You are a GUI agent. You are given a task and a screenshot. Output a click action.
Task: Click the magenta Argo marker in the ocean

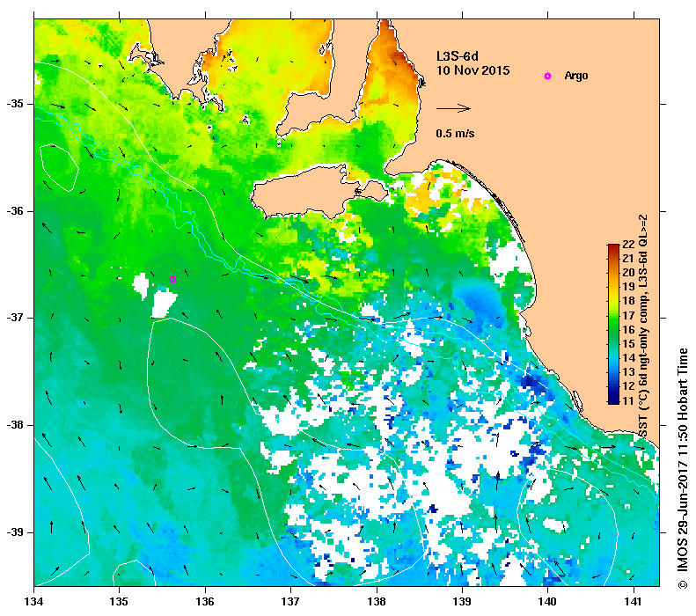pyautogui.click(x=173, y=279)
